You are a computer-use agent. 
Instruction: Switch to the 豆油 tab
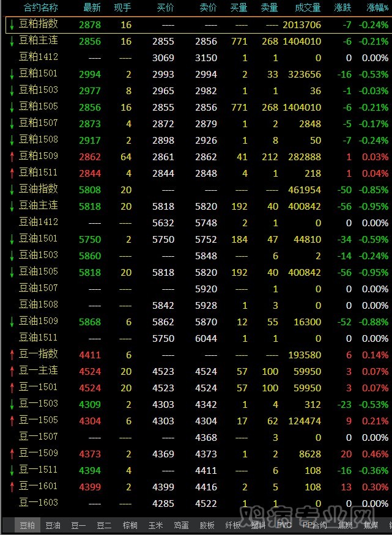[x=53, y=525]
